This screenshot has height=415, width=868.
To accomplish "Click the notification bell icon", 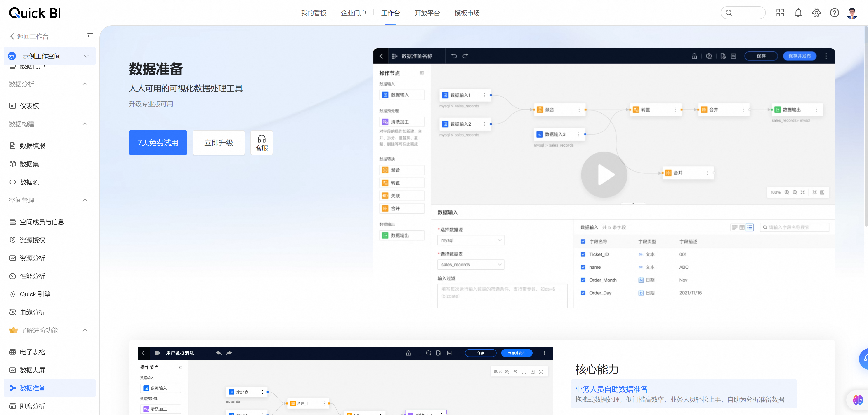I will pos(798,13).
